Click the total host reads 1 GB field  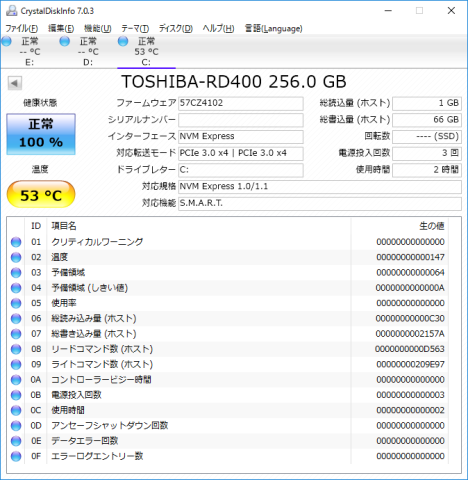coord(427,103)
